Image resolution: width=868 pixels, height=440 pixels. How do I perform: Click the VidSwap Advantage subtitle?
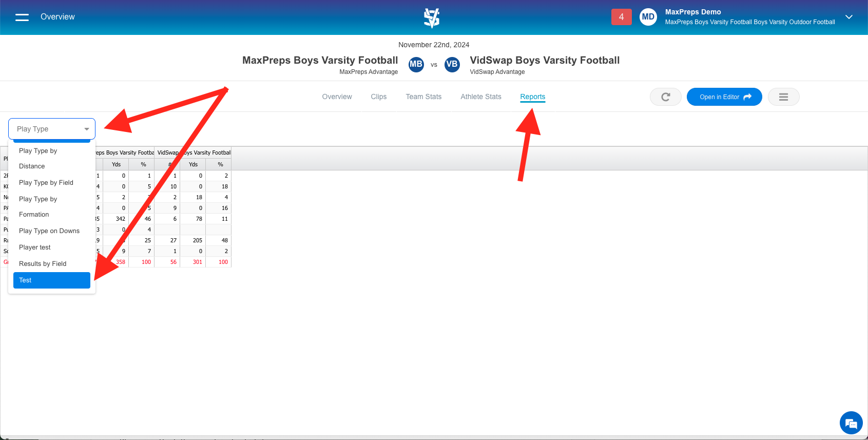pos(497,72)
